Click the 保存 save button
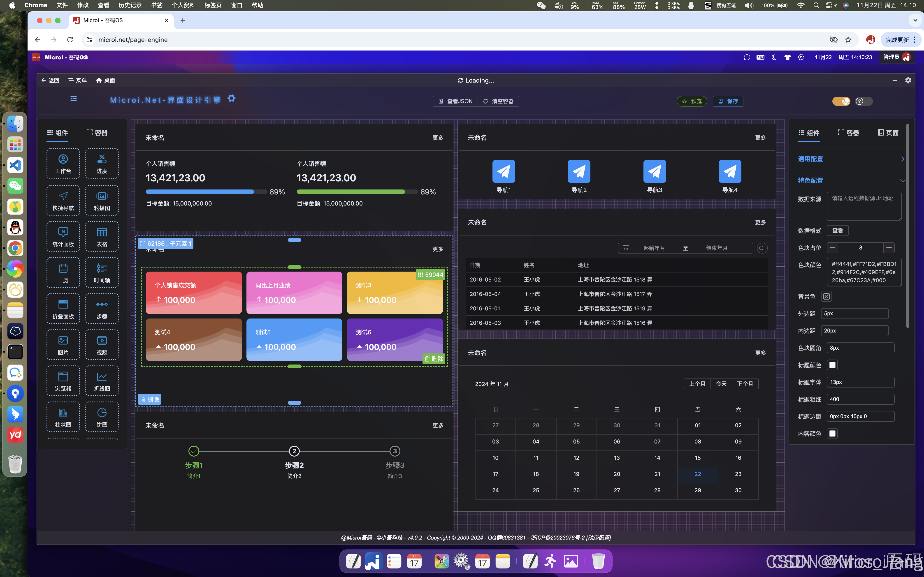Image resolution: width=924 pixels, height=577 pixels. coord(728,101)
